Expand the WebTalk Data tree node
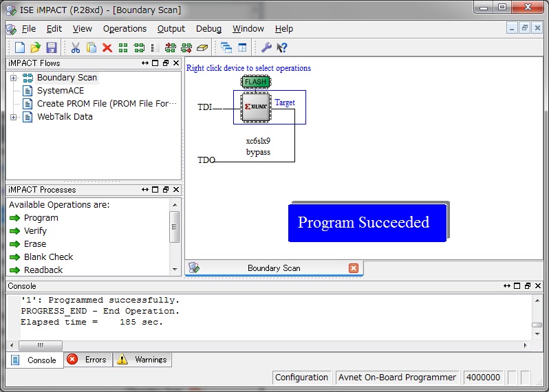The height and width of the screenshot is (392, 549). tap(13, 117)
